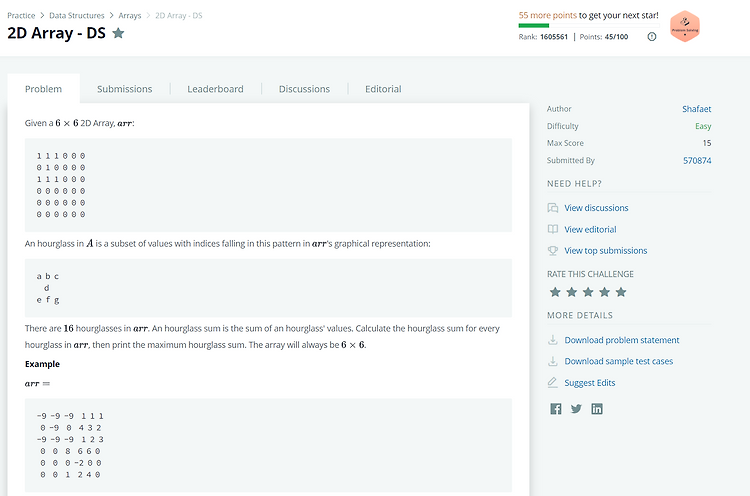Click the '0 0 1 2 4 0' example row

coord(70,474)
